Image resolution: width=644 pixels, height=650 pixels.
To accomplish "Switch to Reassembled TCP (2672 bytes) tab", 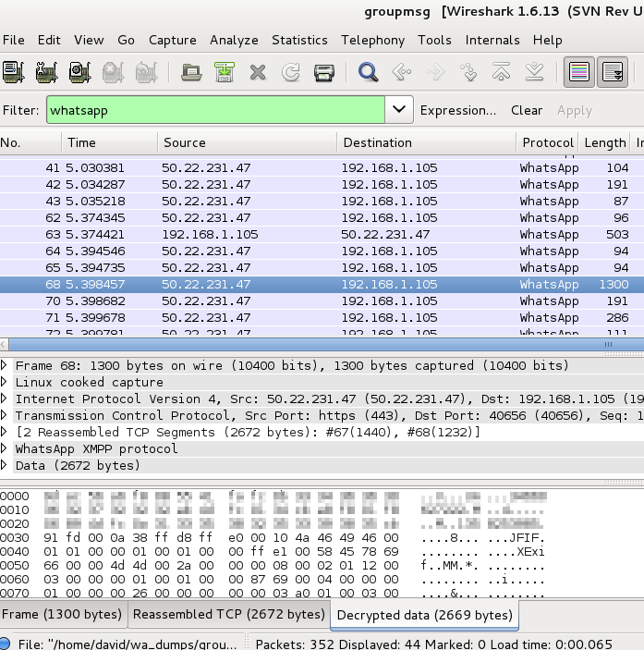I will tap(228, 614).
